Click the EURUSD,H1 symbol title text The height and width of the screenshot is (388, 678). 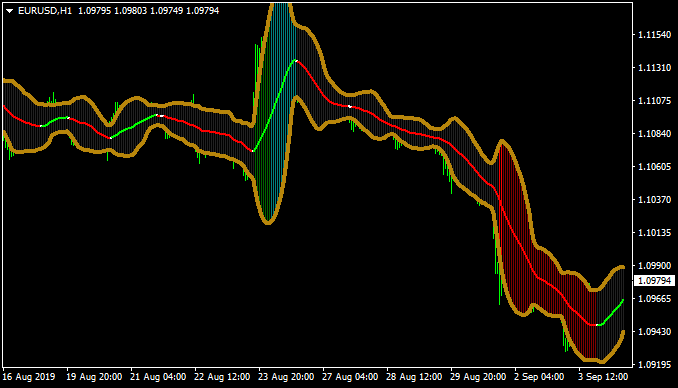click(45, 11)
